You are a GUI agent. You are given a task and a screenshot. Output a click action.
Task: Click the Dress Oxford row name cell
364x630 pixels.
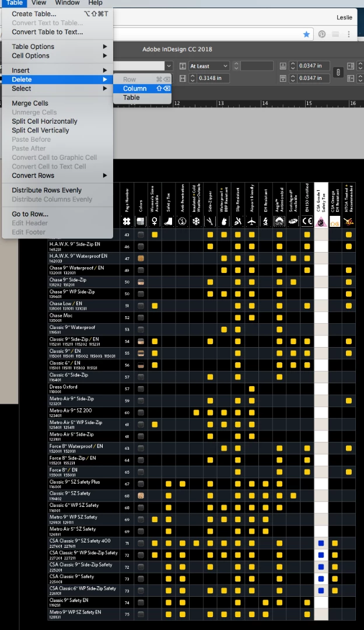click(x=83, y=389)
